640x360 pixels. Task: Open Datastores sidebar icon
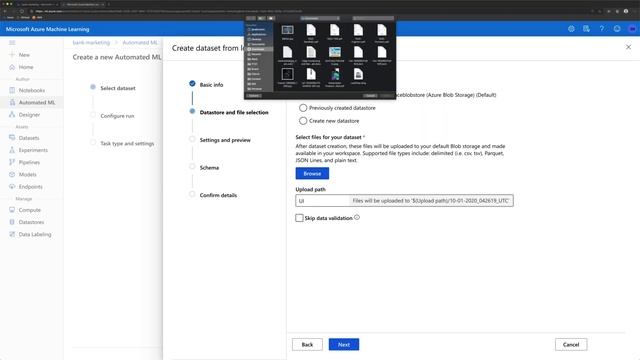12,222
